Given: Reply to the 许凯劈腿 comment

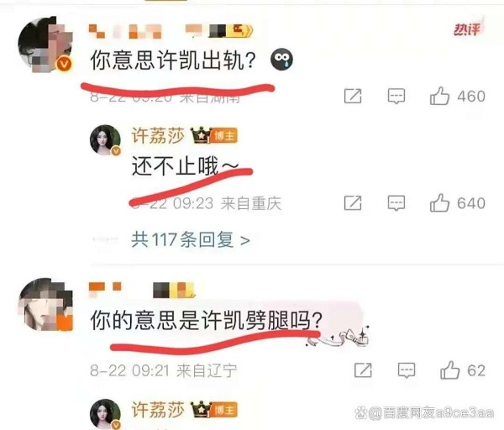Looking at the screenshot, I should pos(407,370).
